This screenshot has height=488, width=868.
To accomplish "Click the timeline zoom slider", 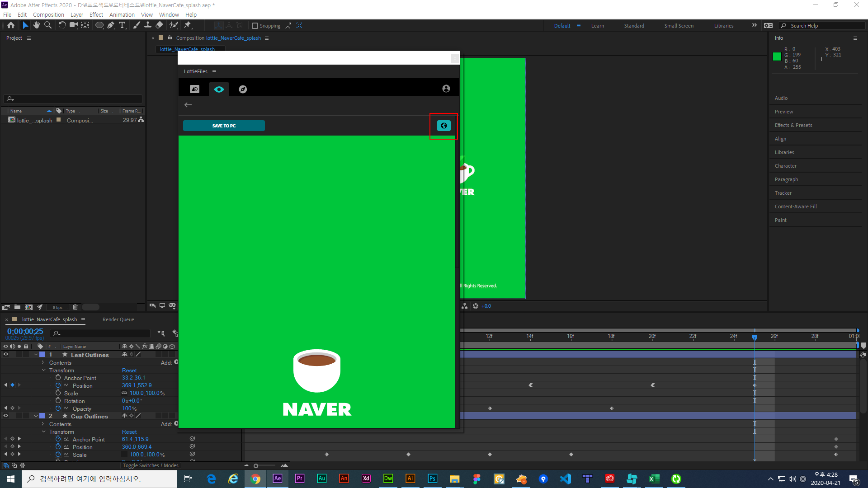I will coord(256,466).
